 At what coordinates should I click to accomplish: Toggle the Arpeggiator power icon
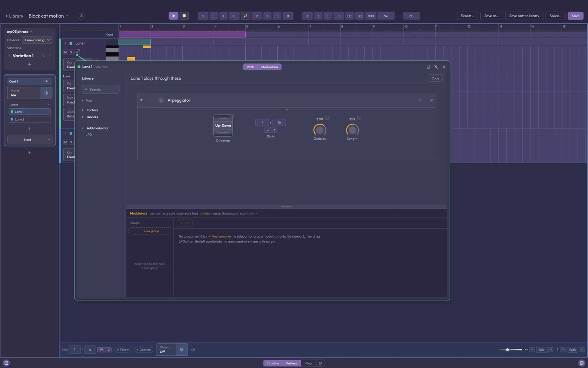click(421, 100)
